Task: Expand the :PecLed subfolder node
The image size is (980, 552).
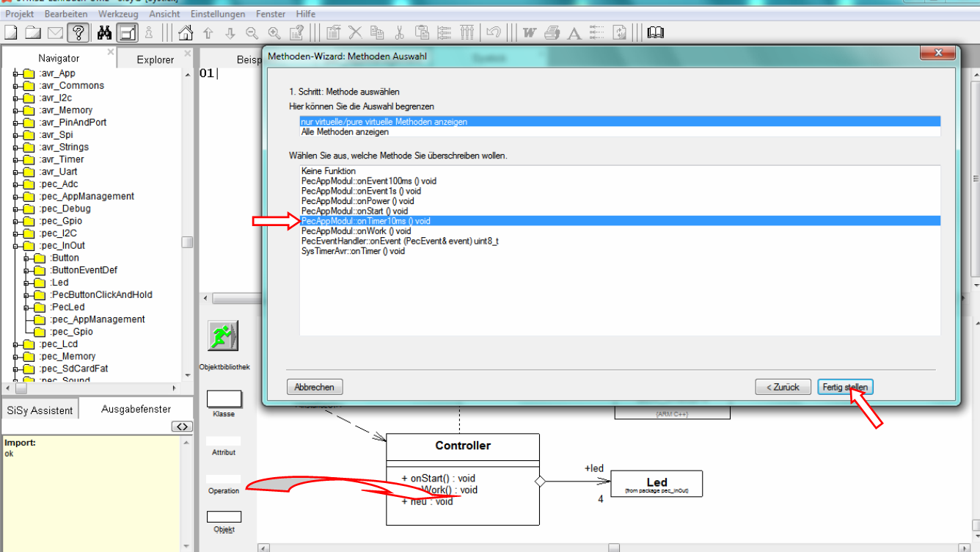Action: click(26, 307)
